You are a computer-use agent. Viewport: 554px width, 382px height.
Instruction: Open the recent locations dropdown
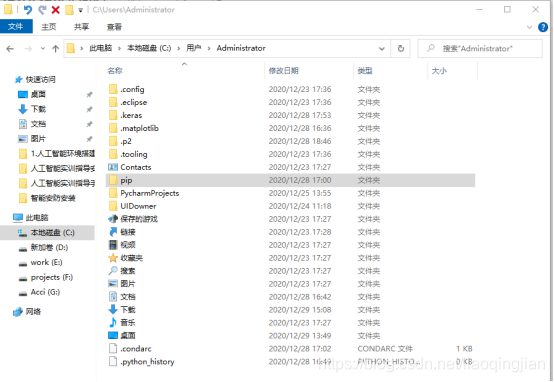[43, 49]
